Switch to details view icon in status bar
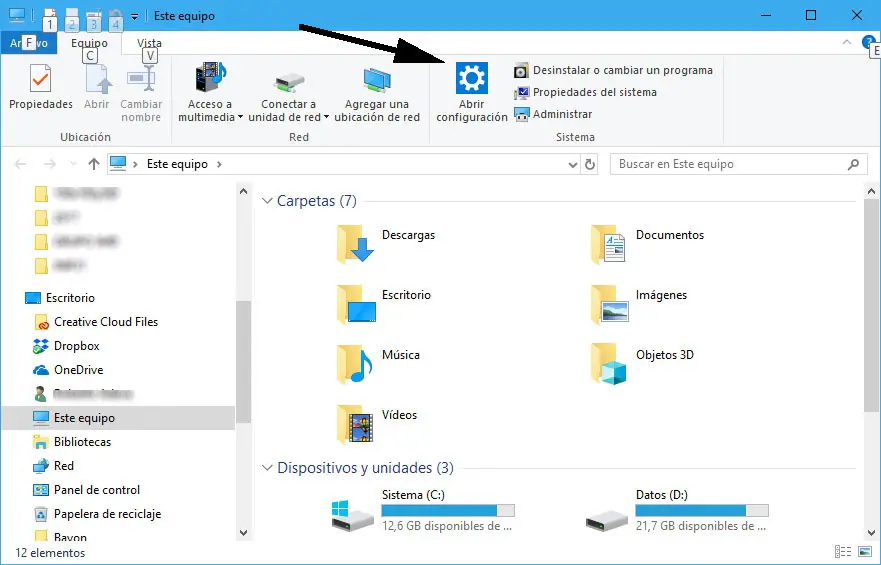This screenshot has height=565, width=881. pyautogui.click(x=842, y=552)
